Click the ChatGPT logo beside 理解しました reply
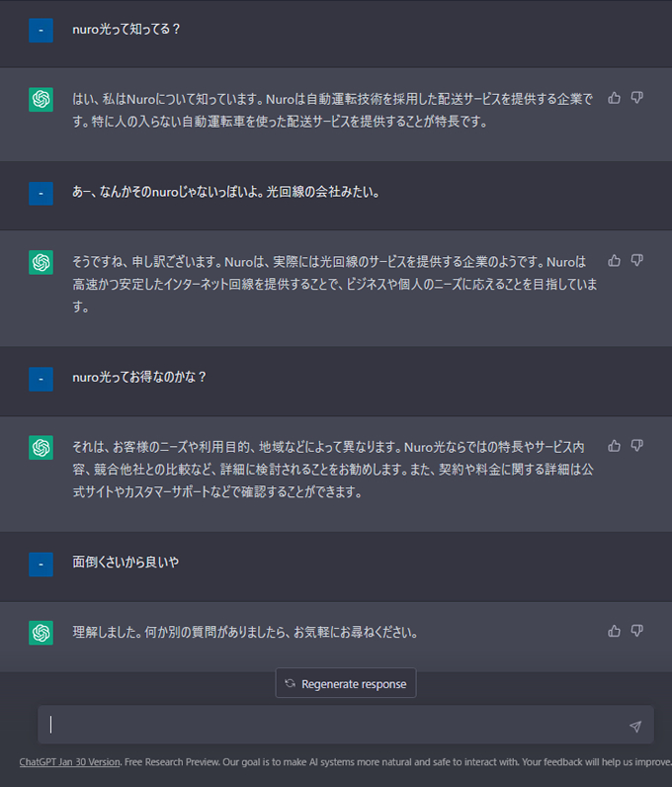Viewport: 672px width, 787px height. (x=42, y=633)
